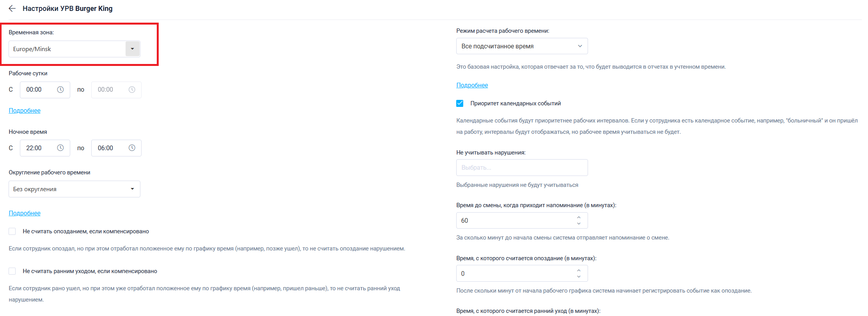The height and width of the screenshot is (316, 868).
Task: Uncheck Приоритет календарных событий checkbox
Action: [460, 103]
